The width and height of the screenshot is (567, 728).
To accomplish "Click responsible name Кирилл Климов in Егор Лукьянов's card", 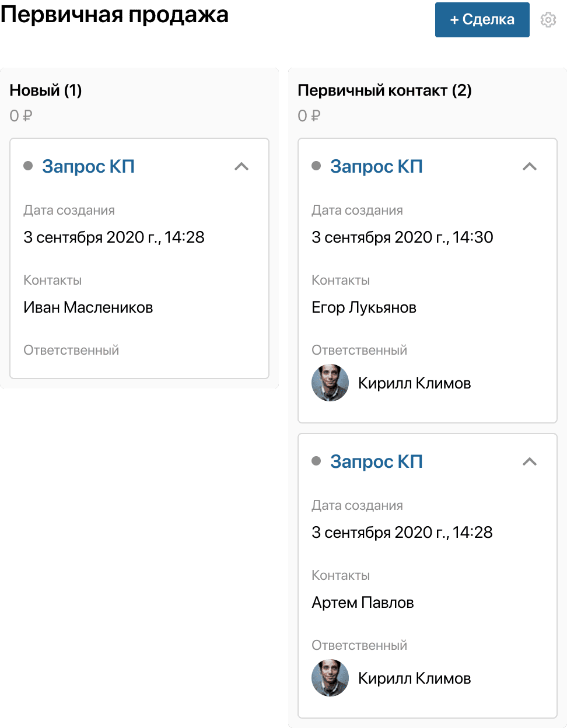I will 414,383.
